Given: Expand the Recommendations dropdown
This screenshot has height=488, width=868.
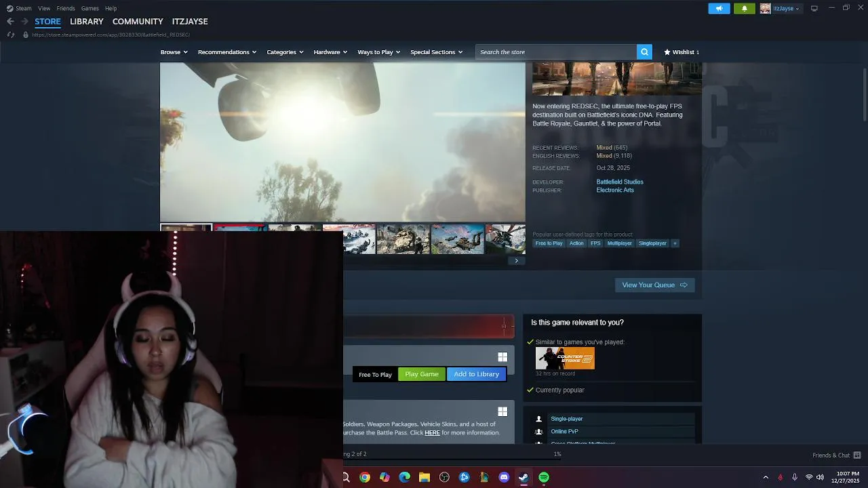Looking at the screenshot, I should pos(227,52).
